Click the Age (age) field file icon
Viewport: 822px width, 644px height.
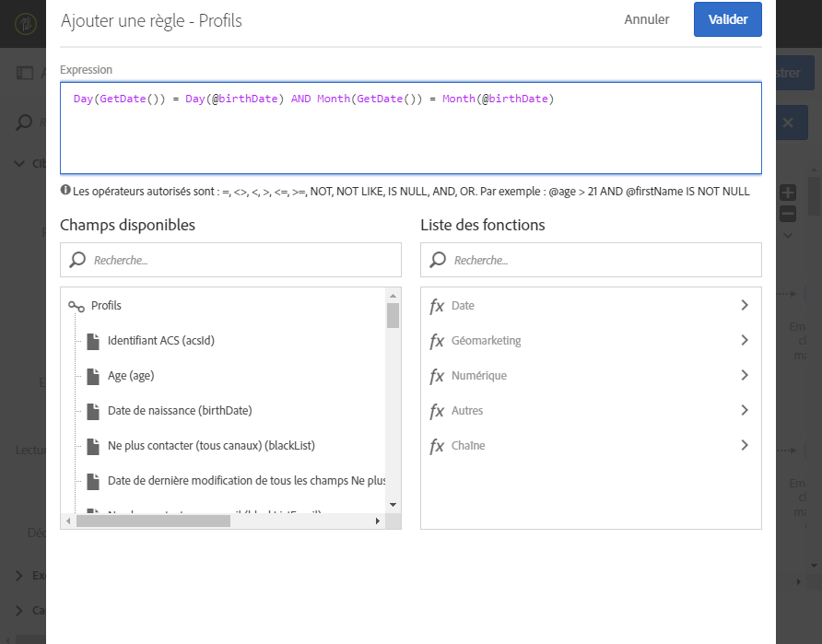(92, 376)
